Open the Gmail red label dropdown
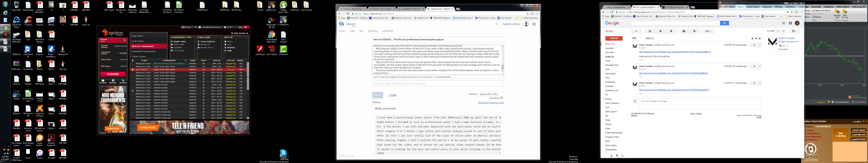This screenshot has height=163, width=868. (x=610, y=31)
